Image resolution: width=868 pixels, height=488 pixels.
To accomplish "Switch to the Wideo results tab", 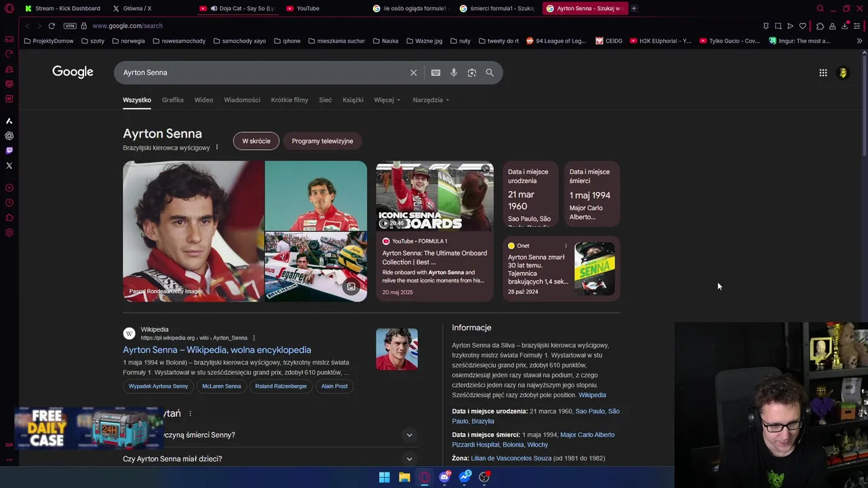I will pyautogui.click(x=203, y=100).
